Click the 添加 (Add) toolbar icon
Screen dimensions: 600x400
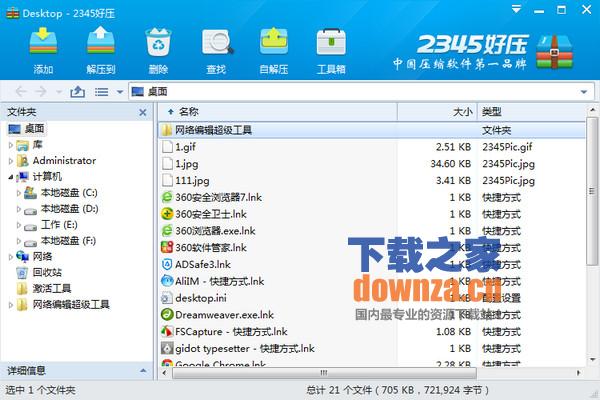tap(43, 41)
